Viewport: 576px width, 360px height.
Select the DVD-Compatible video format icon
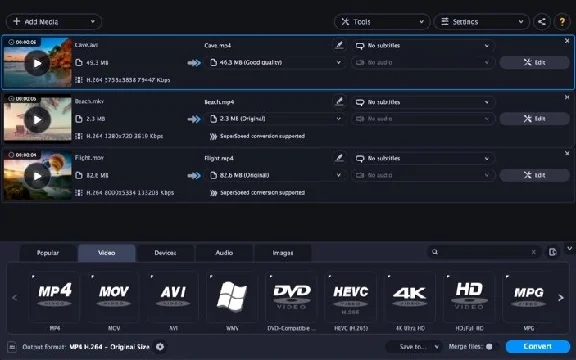point(291,297)
